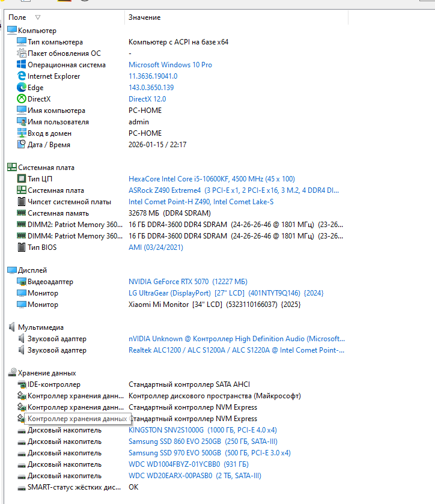Click the Пакет обновления ОС icon

tap(22, 53)
